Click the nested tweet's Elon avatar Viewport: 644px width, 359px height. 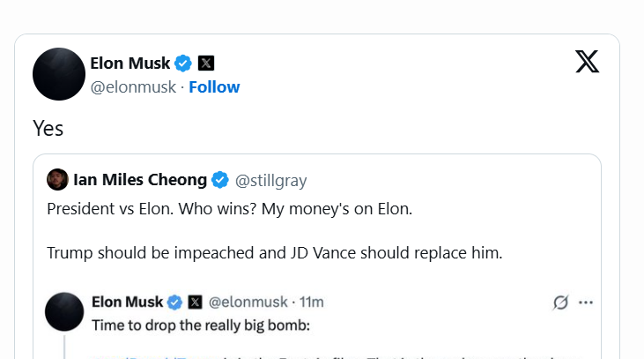tap(64, 312)
